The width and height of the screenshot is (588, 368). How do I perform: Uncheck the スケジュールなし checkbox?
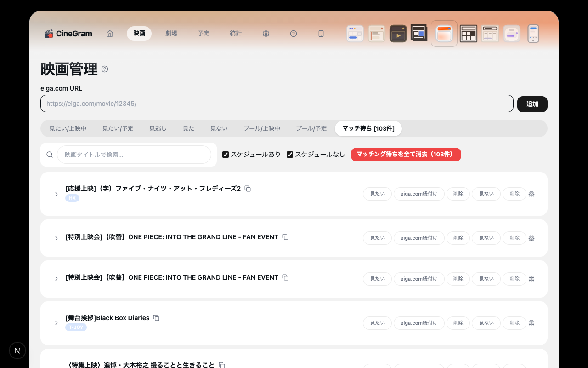(290, 155)
